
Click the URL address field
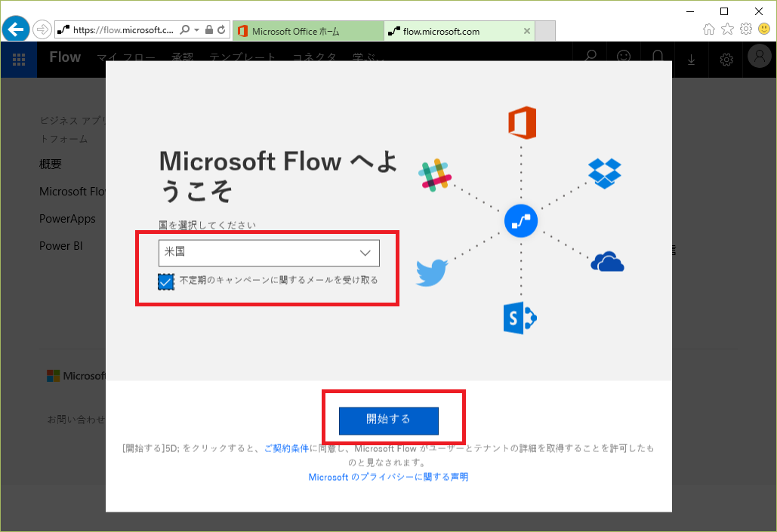124,29
